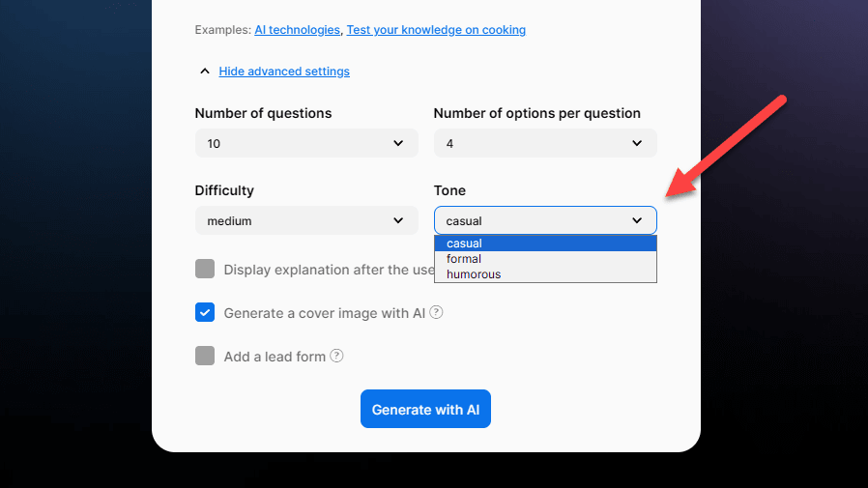Screen dimensions: 868x488
Task: Click the help icon next to Add a lead form
Action: pyautogui.click(x=336, y=356)
